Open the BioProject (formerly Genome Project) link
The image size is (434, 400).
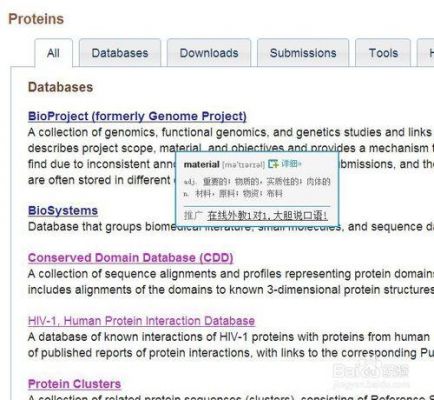[x=137, y=116]
